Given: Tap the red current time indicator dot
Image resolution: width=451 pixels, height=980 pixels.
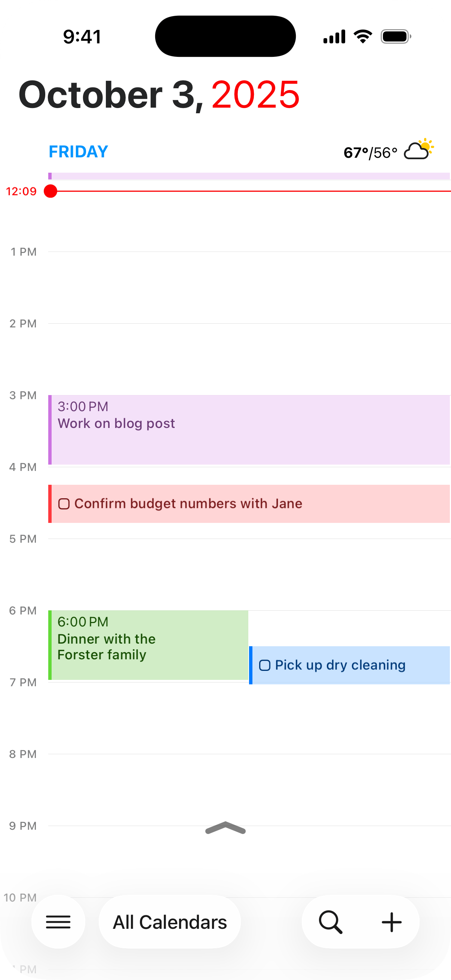Looking at the screenshot, I should tap(50, 191).
